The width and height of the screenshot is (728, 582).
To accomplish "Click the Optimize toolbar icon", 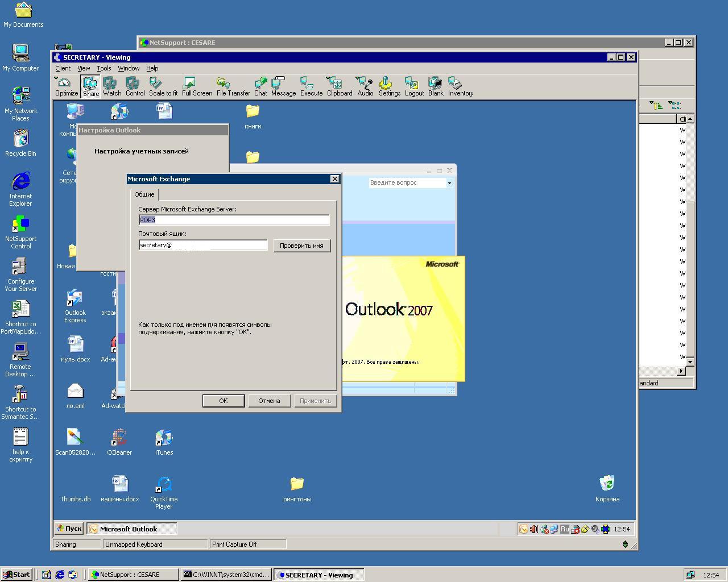I will tap(66, 86).
